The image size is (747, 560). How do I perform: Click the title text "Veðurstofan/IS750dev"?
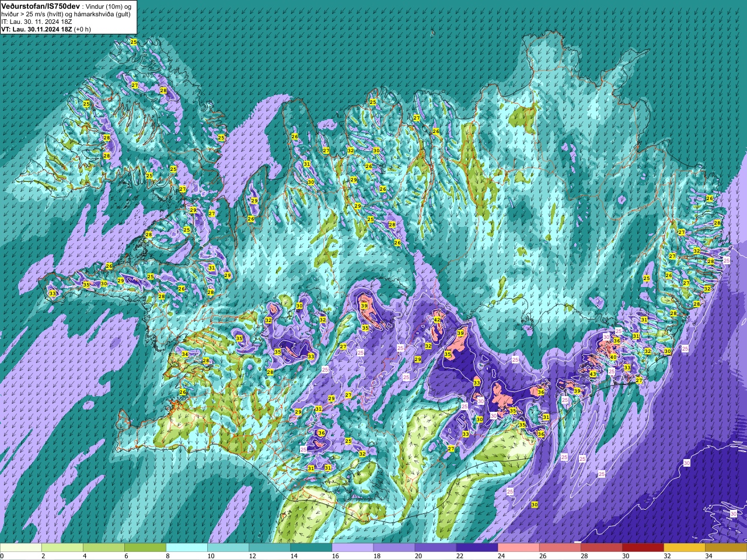[41, 5]
